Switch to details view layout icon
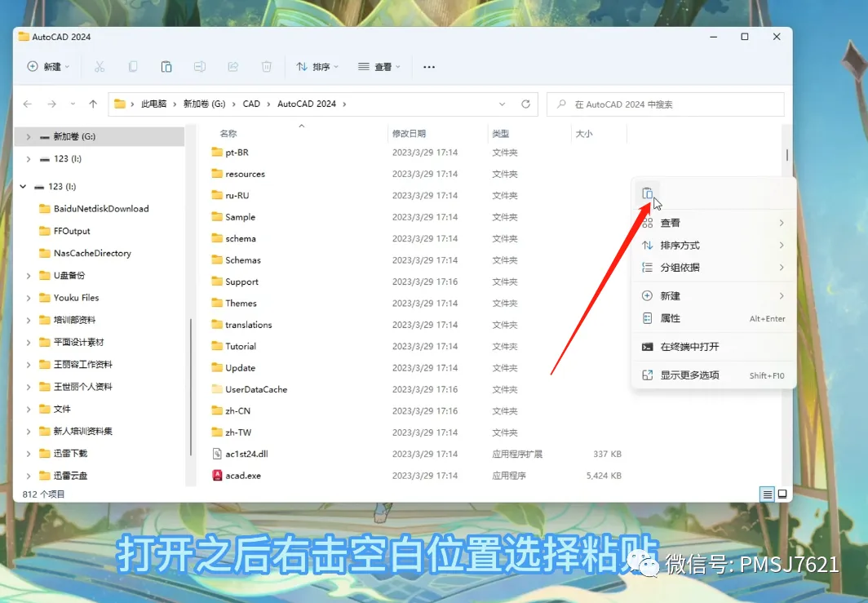 coord(767,494)
